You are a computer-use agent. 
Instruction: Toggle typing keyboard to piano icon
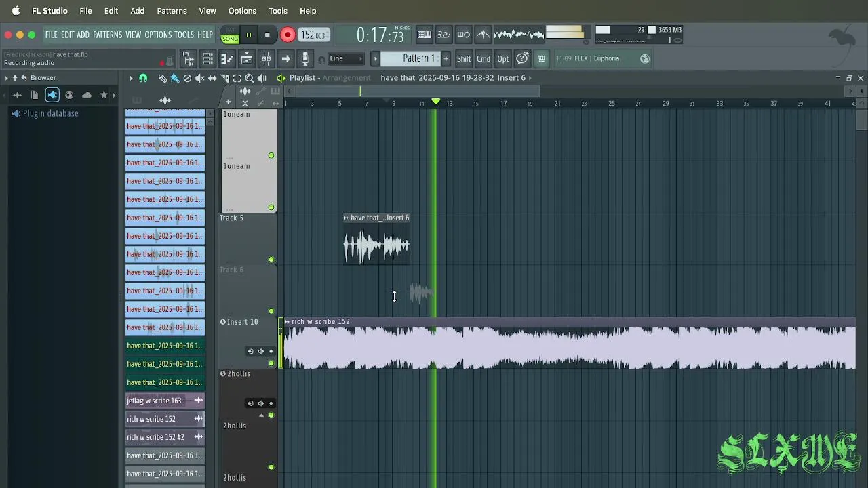coord(425,35)
